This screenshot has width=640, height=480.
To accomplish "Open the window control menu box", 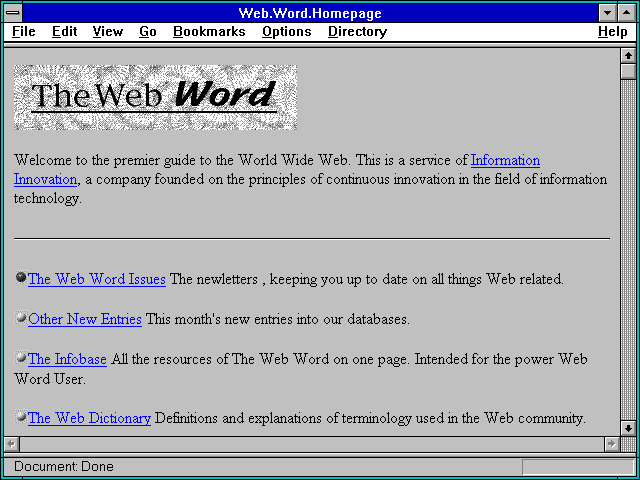I will (x=13, y=13).
